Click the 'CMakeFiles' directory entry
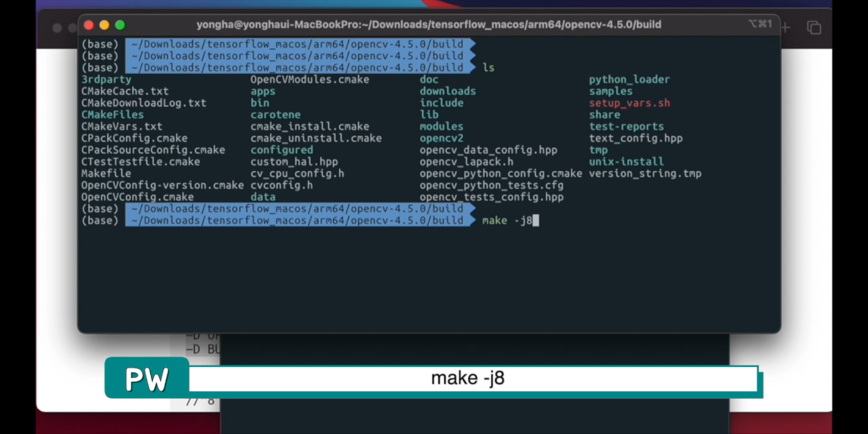Viewport: 868px width, 434px height. tap(113, 115)
